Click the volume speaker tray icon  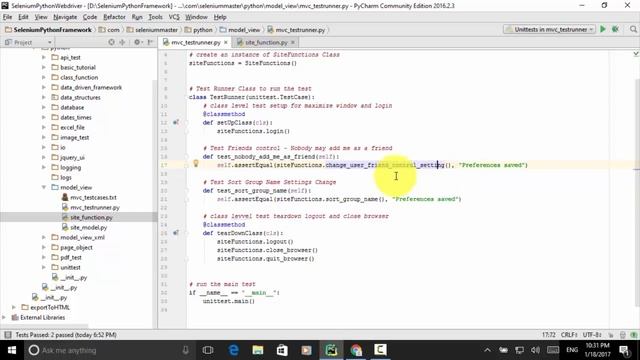coord(535,350)
